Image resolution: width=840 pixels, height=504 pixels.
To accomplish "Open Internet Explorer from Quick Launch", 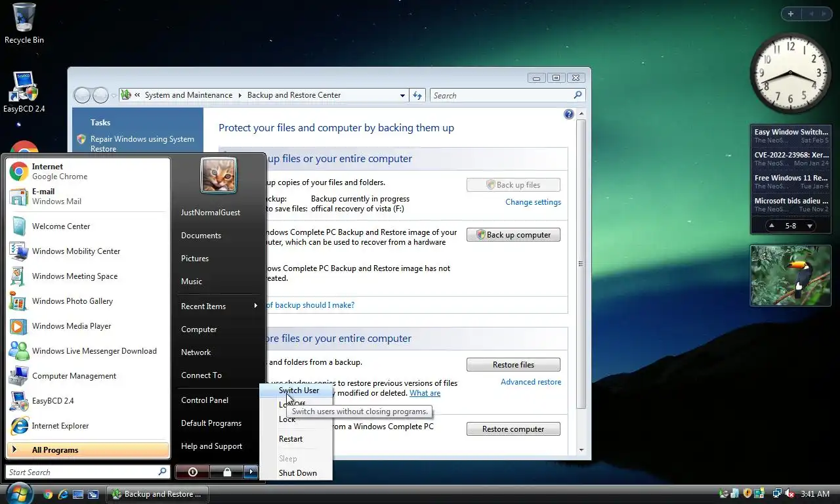I will (x=63, y=494).
